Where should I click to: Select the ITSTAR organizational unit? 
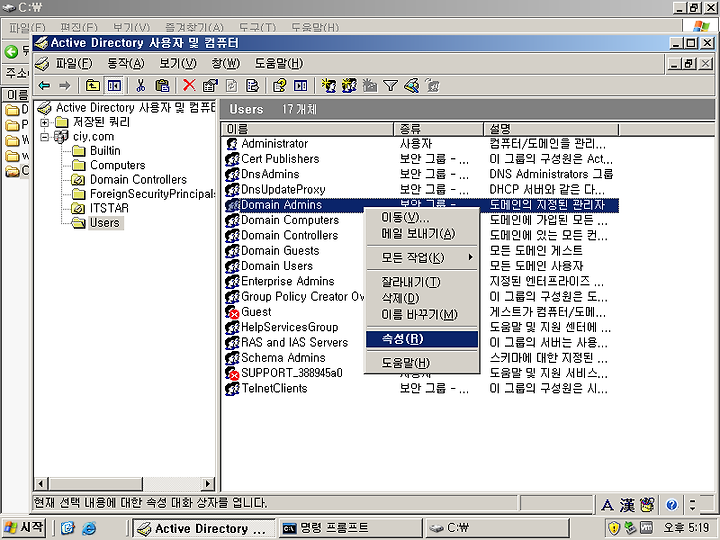109,208
